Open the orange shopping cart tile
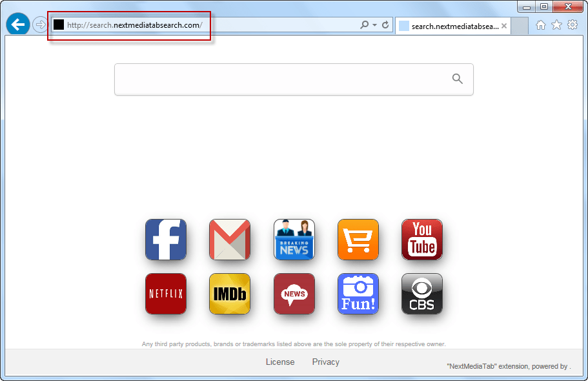Image resolution: width=588 pixels, height=381 pixels. click(x=358, y=240)
